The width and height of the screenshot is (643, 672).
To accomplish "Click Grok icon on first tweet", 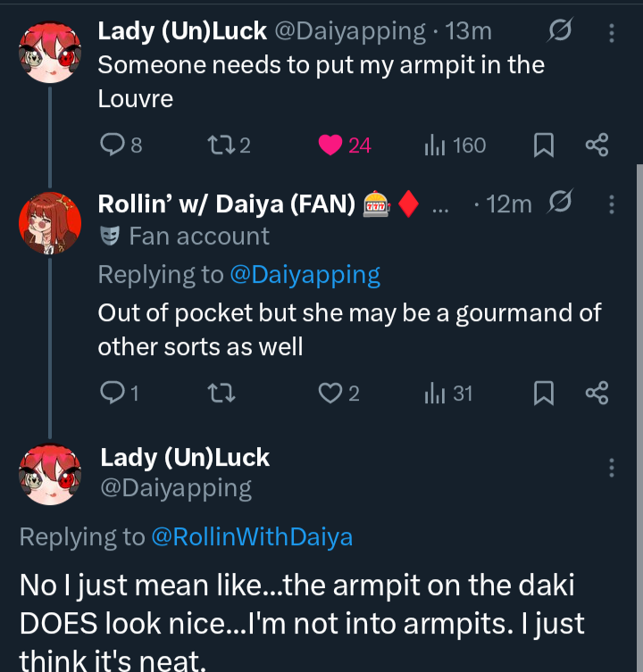I will click(x=561, y=32).
